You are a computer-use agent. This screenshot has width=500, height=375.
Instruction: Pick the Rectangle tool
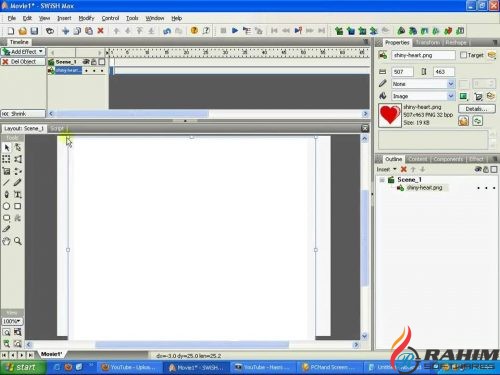[18, 206]
